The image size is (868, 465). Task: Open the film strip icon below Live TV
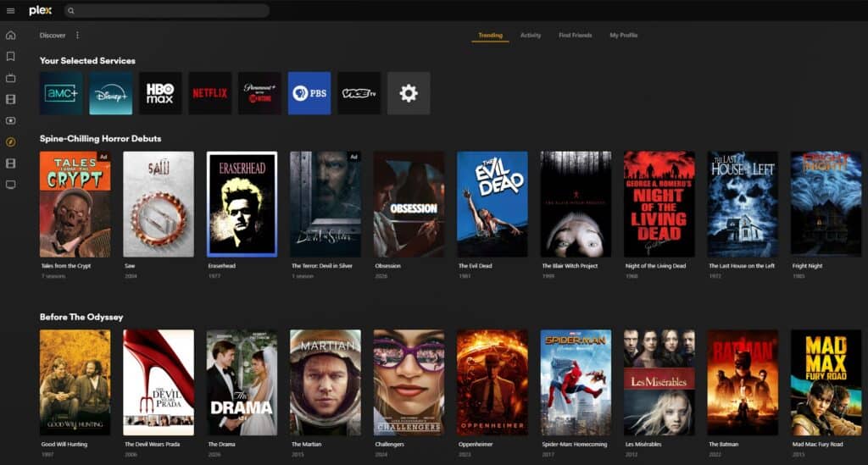pos(10,100)
